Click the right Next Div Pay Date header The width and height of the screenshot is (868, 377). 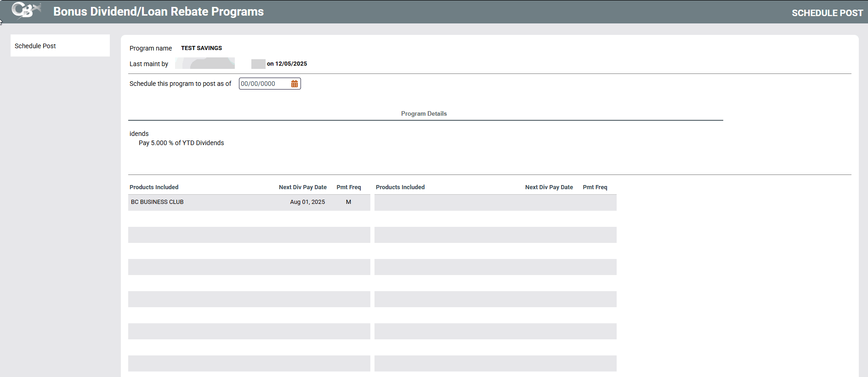click(x=549, y=187)
